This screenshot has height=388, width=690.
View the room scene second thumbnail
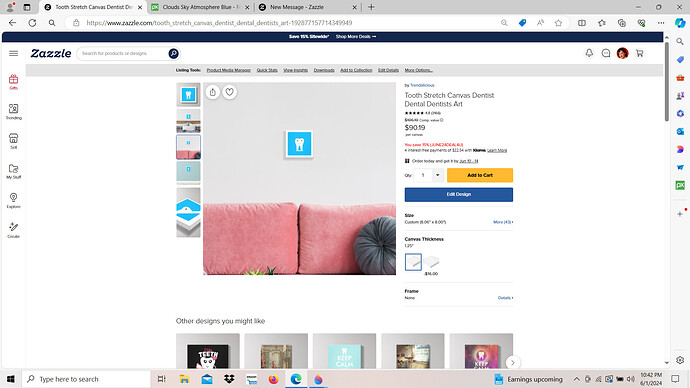point(188,121)
